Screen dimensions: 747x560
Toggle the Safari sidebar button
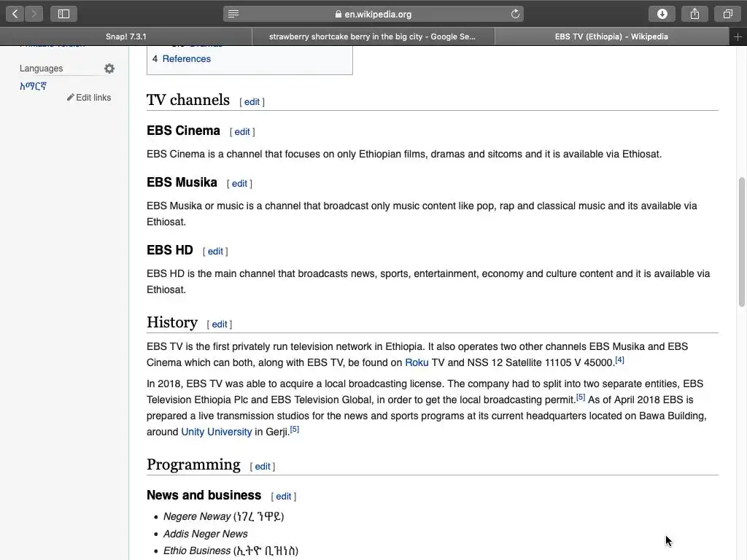[x=64, y=14]
